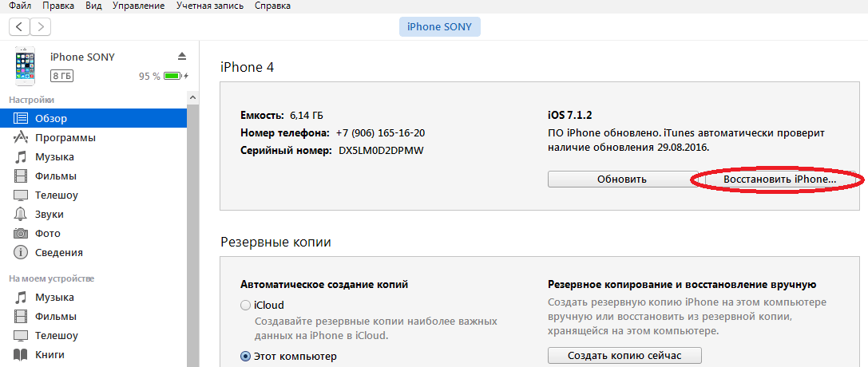Click Создать копию сейчас button
The height and width of the screenshot is (367, 868).
[x=624, y=355]
